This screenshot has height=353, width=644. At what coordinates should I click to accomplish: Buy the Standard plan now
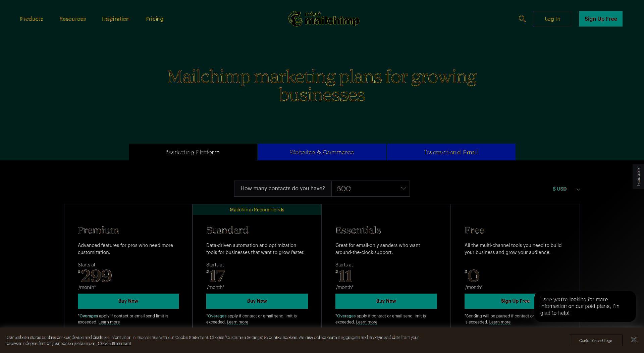pos(257,301)
